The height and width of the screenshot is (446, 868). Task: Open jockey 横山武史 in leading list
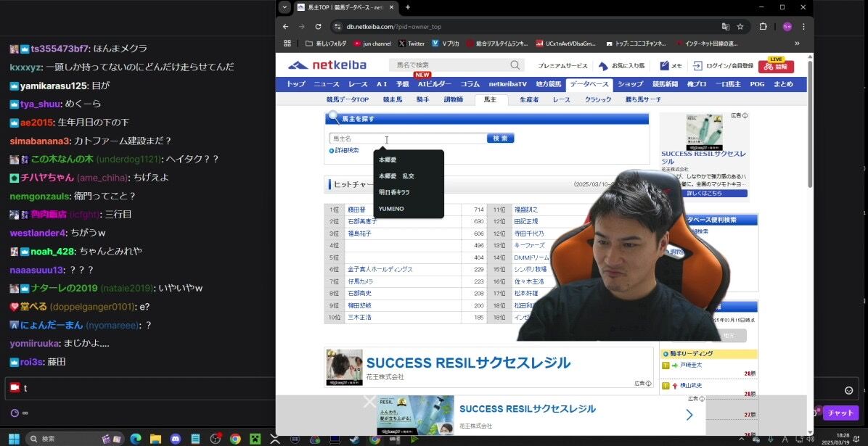pyautogui.click(x=691, y=385)
